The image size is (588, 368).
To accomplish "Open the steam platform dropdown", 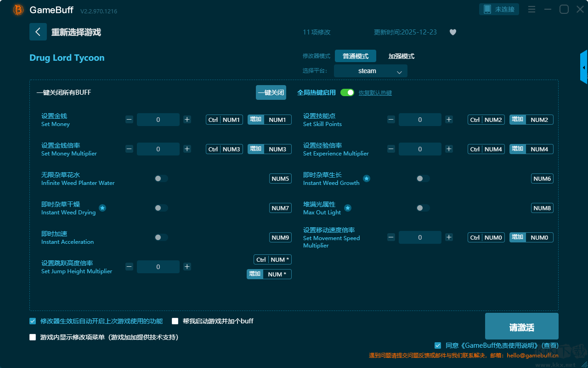I will click(x=370, y=71).
